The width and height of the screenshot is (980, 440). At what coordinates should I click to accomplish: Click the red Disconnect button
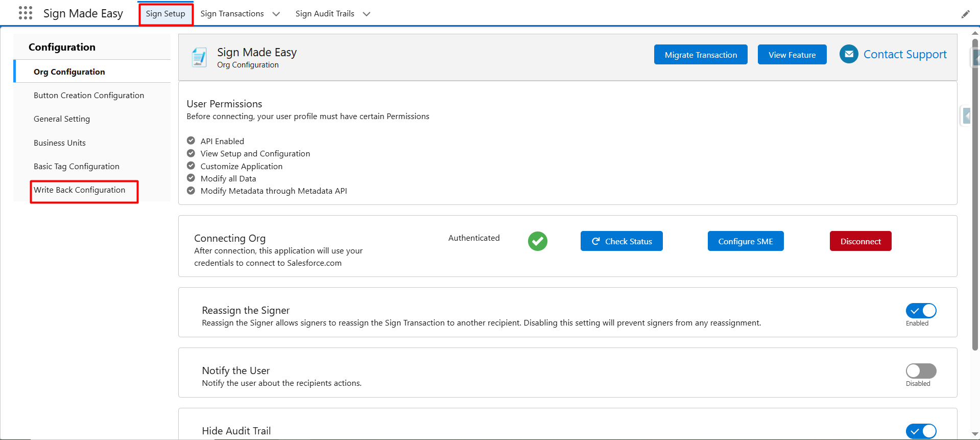point(861,241)
